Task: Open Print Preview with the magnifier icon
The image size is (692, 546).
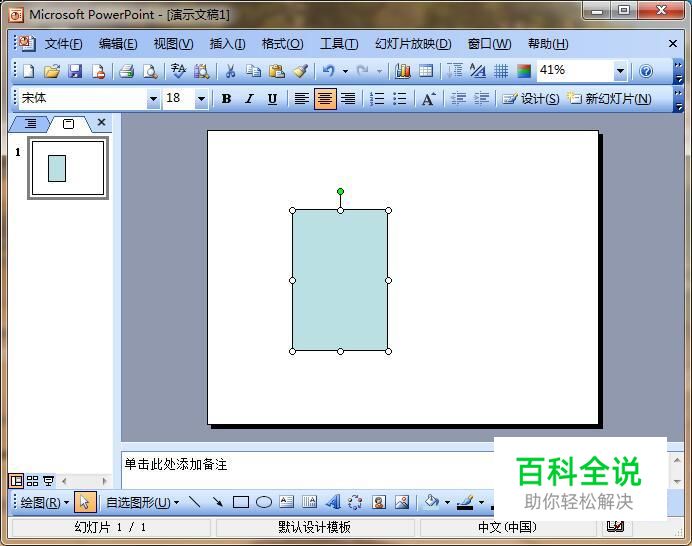Action: click(150, 71)
